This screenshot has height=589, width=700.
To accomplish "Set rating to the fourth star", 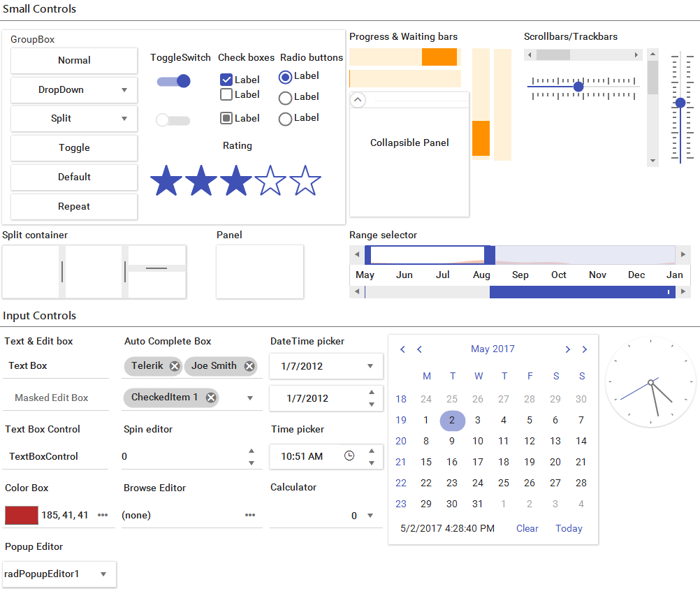I will [270, 180].
